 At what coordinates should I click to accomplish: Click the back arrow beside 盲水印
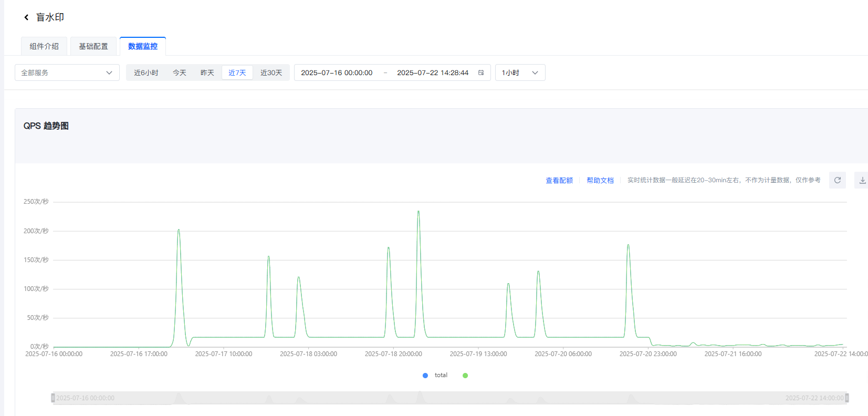pos(26,17)
